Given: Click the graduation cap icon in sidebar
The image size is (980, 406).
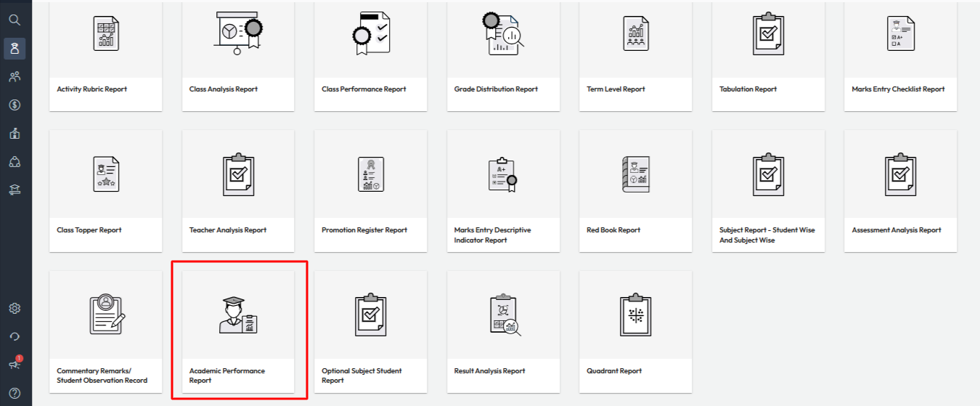Looking at the screenshot, I should (15, 190).
